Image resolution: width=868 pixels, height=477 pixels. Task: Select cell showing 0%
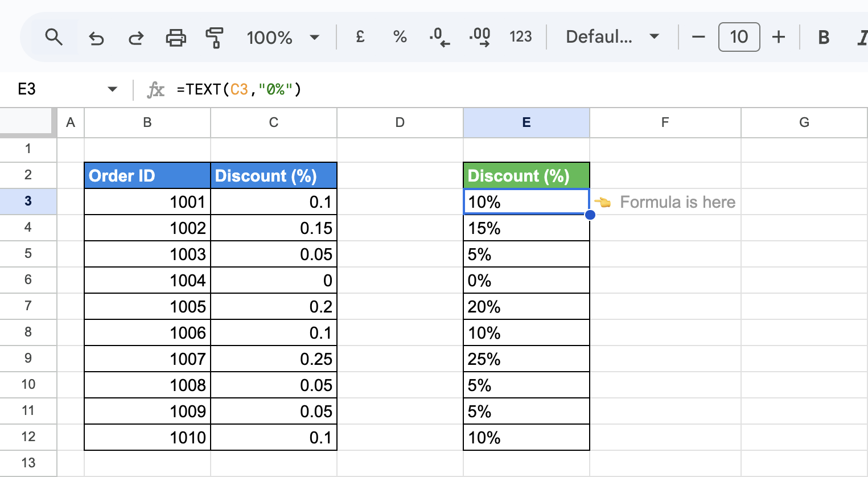point(526,280)
